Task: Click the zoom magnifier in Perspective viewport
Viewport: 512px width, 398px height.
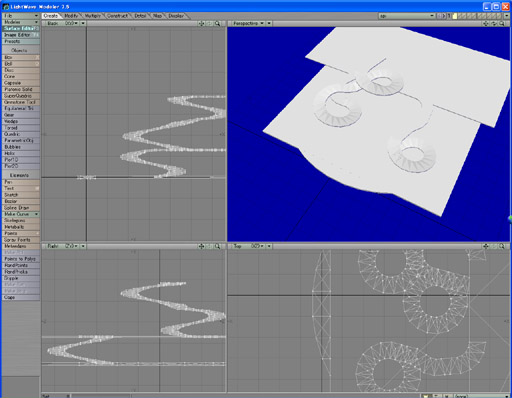Action: tap(502, 23)
